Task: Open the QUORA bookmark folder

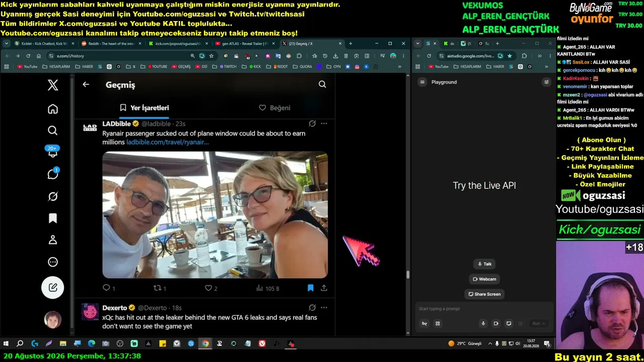Action: (x=301, y=66)
